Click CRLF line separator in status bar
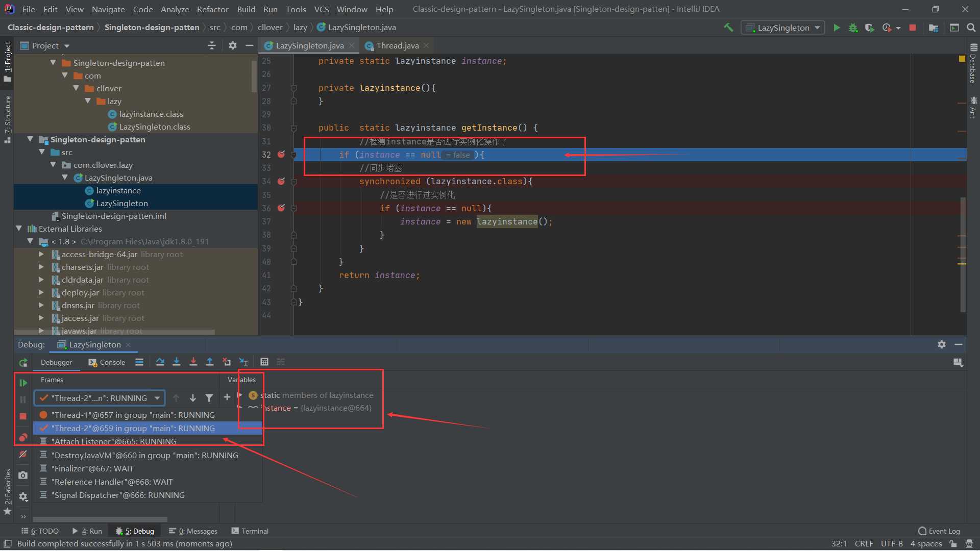 point(864,543)
